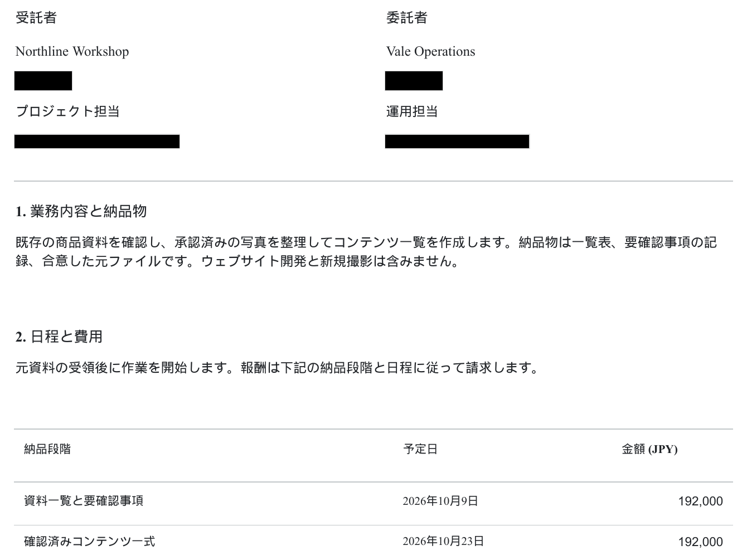The image size is (747, 560).
Task: Click the redacted block under Vale Operations
Action: [x=414, y=81]
